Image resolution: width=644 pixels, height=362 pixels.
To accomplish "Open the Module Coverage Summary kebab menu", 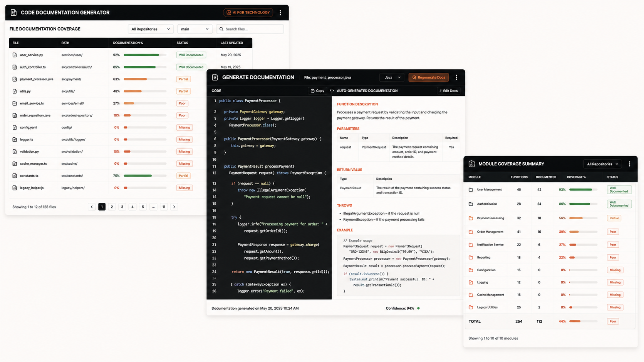I will 630,164.
